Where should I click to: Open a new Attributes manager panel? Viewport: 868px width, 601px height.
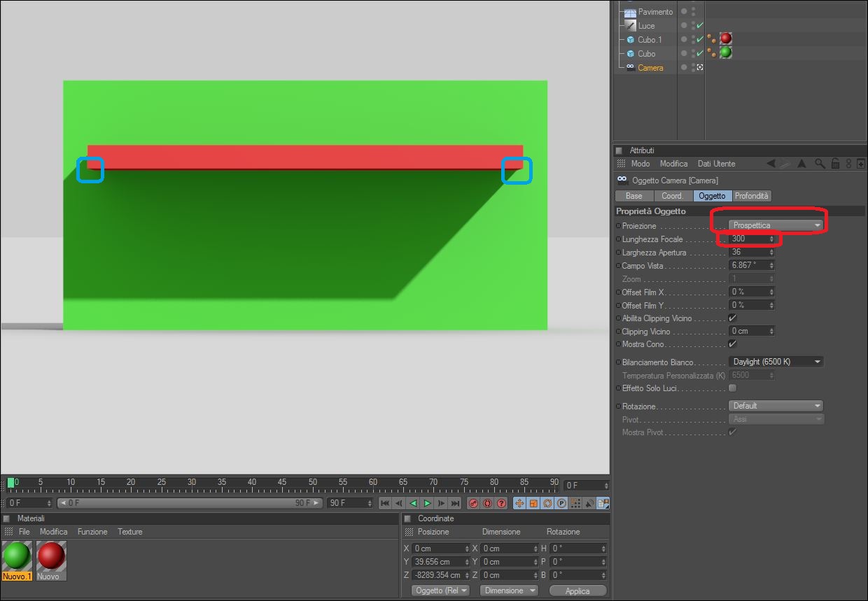tap(861, 164)
